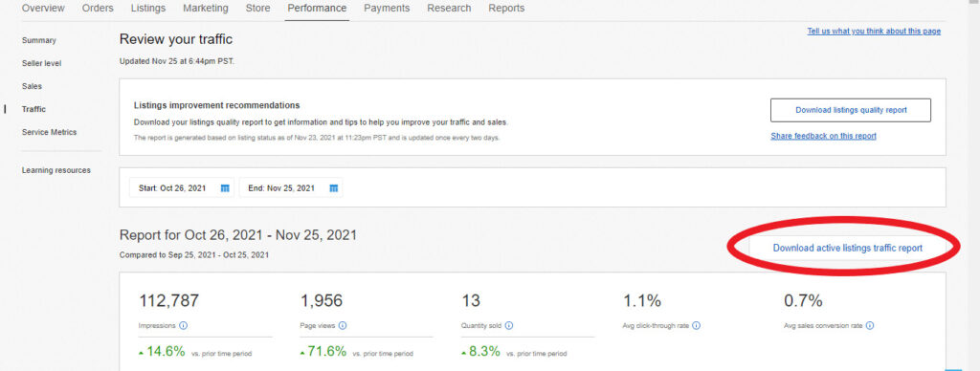Open the Start date calendar icon
The height and width of the screenshot is (371, 980).
(x=225, y=188)
